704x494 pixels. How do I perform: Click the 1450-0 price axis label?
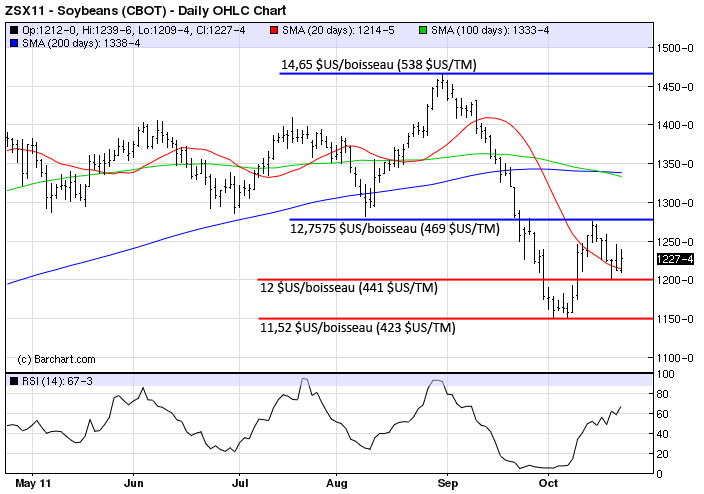676,88
